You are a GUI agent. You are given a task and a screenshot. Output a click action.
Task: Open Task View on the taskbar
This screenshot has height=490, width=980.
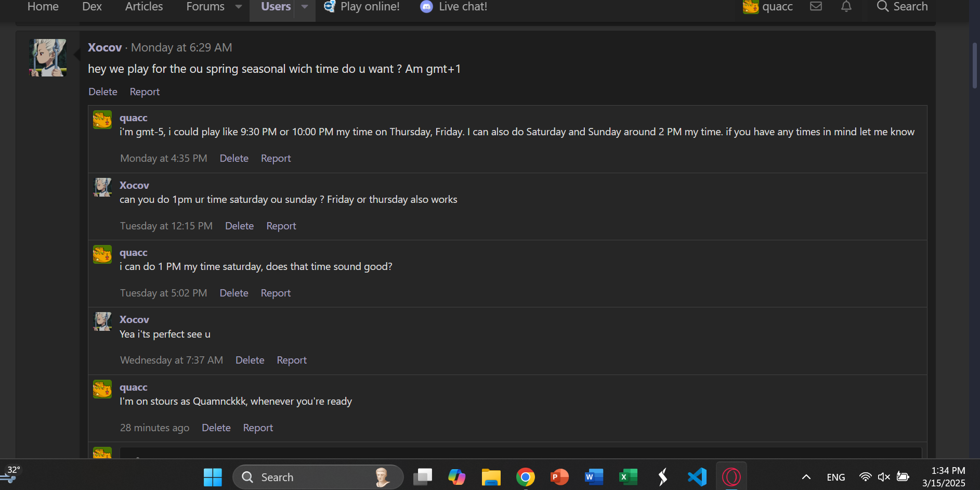(423, 477)
